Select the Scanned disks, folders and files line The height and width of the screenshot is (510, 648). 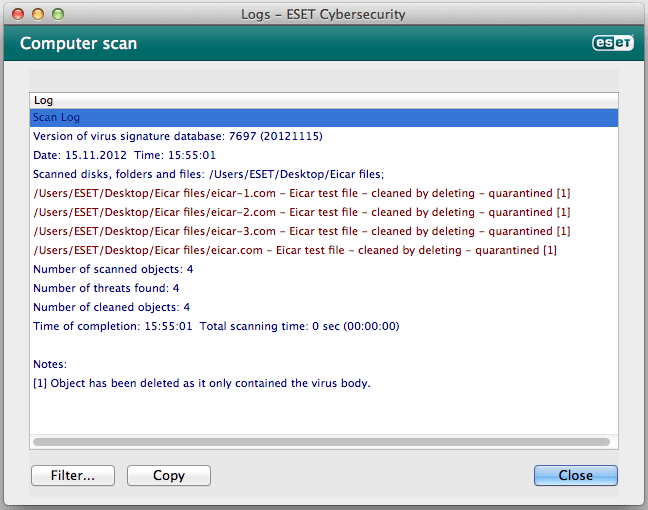point(215,174)
